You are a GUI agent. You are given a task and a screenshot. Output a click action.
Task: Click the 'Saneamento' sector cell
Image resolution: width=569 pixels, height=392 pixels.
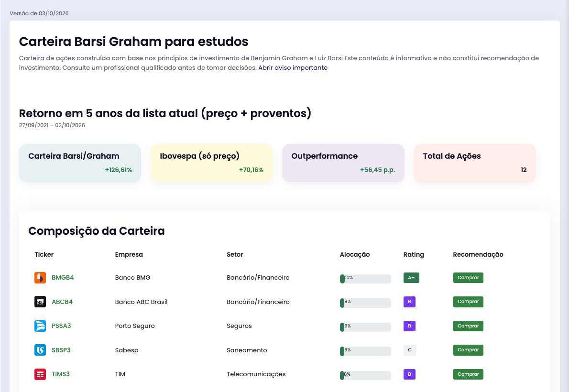[x=247, y=350]
